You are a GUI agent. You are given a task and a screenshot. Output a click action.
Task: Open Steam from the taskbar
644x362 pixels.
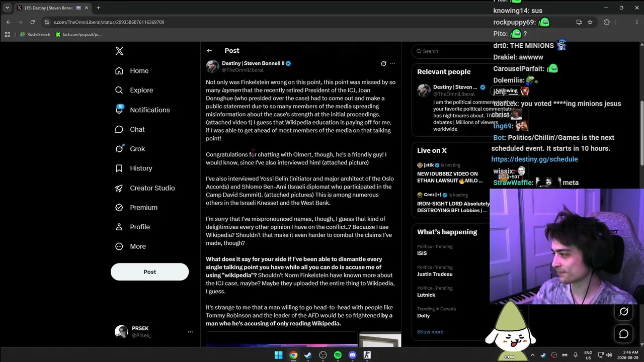coord(308,355)
